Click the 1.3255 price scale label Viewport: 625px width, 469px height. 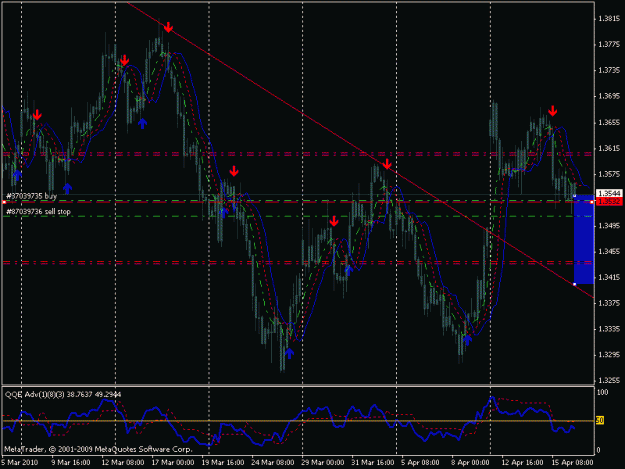pyautogui.click(x=609, y=381)
